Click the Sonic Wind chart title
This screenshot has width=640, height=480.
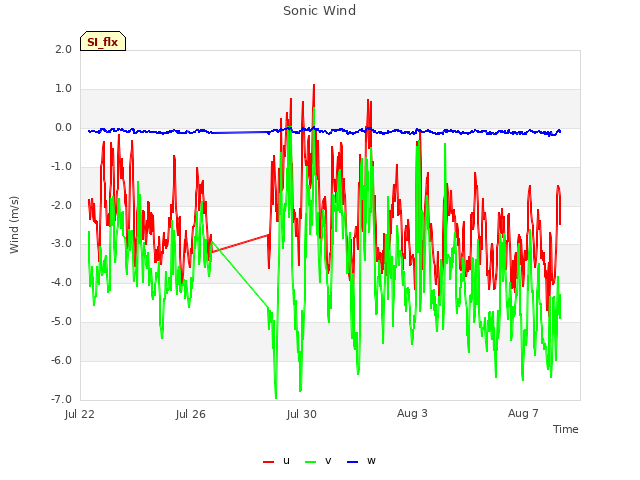coord(319,11)
